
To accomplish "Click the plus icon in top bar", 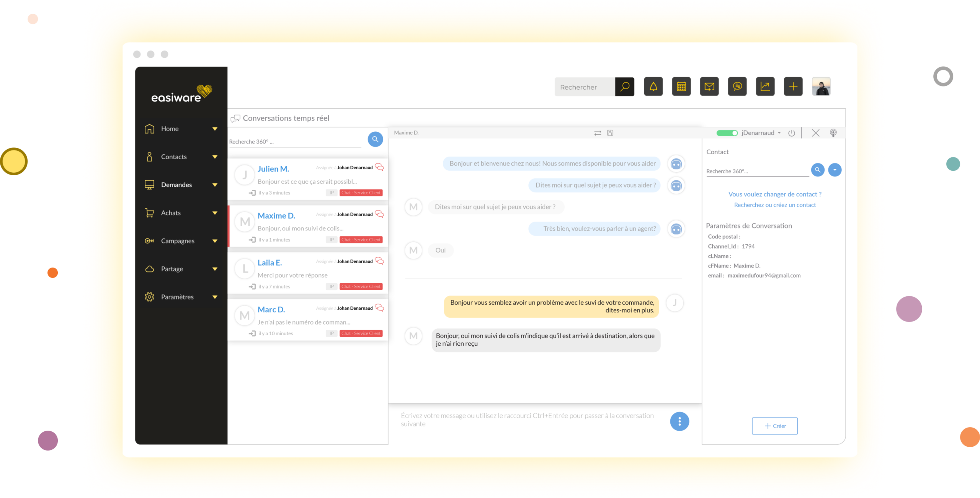I will coord(793,87).
